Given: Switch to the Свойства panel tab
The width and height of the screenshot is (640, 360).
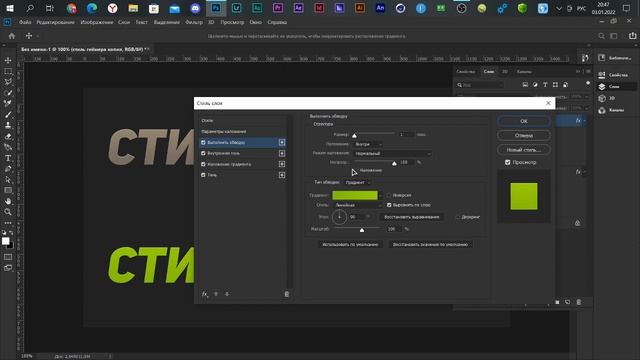Looking at the screenshot, I should click(x=466, y=71).
